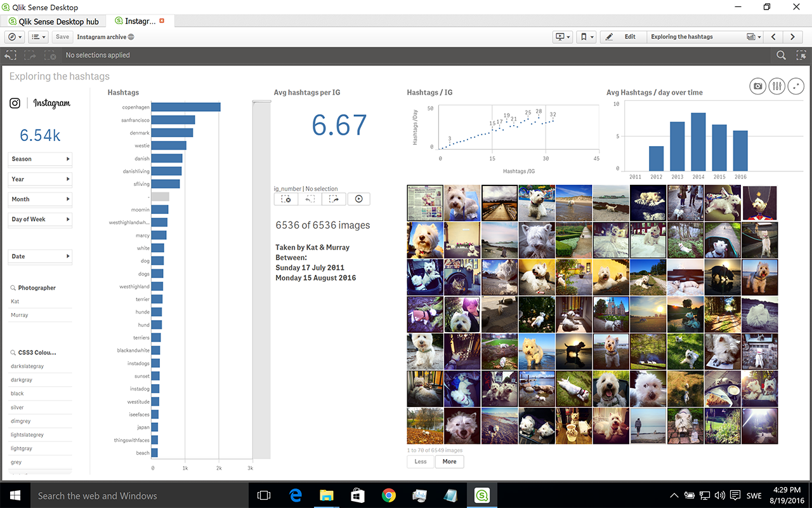The width and height of the screenshot is (812, 508).
Task: Click the Instagram logo icon
Action: pos(15,104)
